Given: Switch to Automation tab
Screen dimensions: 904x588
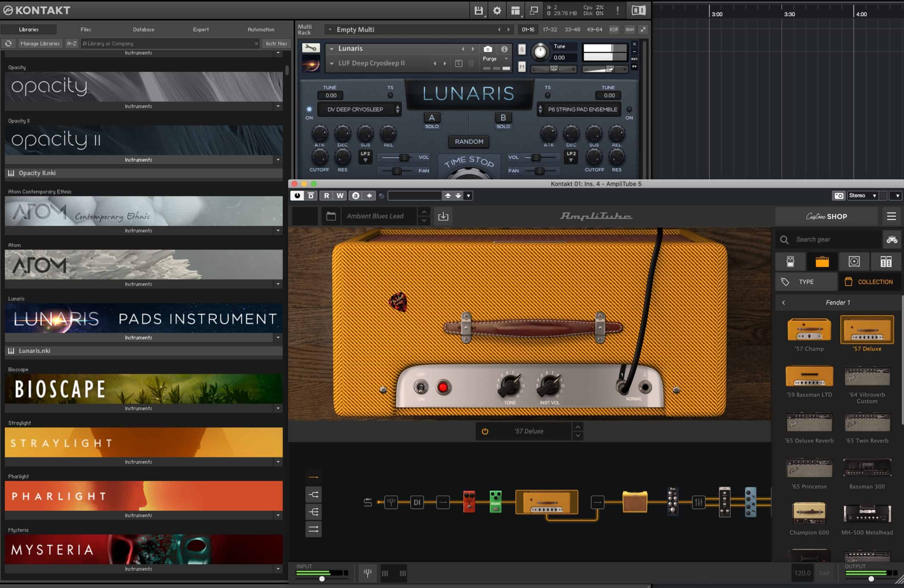Looking at the screenshot, I should [261, 29].
